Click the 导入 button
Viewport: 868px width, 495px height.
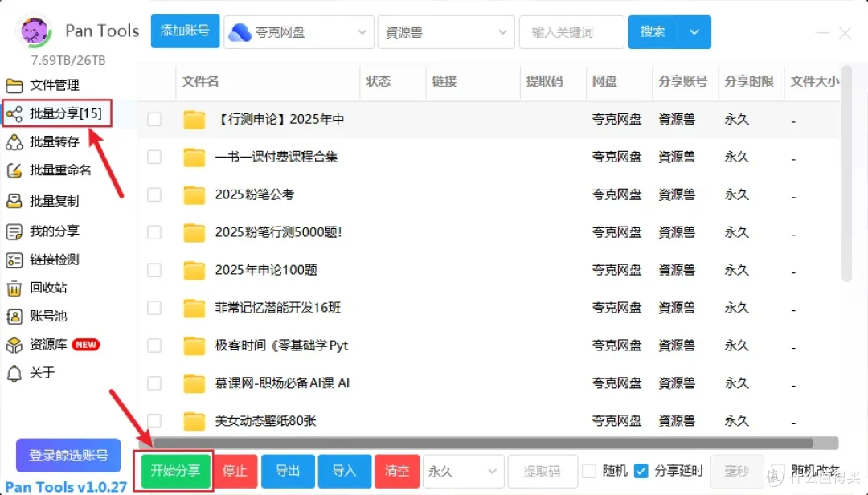click(344, 471)
